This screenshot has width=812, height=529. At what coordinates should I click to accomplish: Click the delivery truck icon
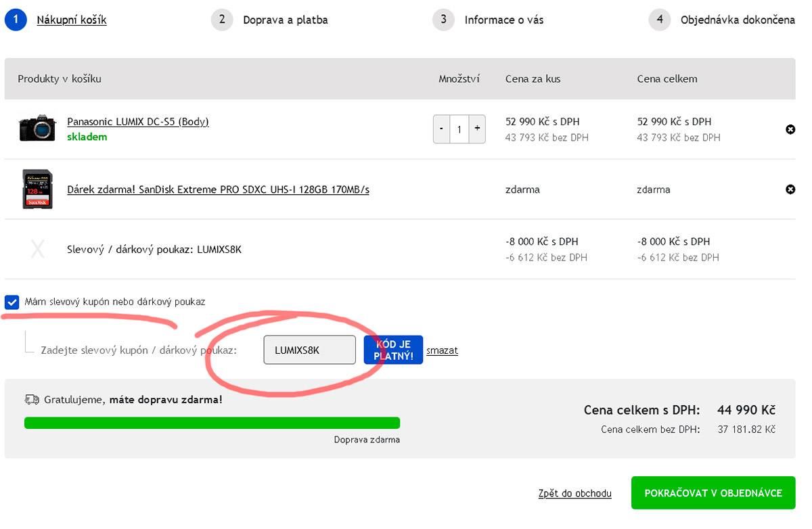click(32, 400)
